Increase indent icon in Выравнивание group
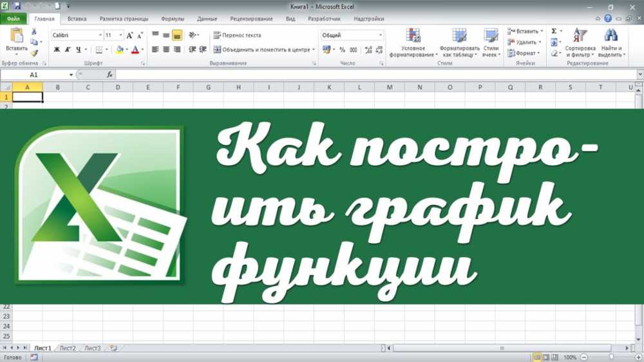The image size is (644, 362). (203, 50)
